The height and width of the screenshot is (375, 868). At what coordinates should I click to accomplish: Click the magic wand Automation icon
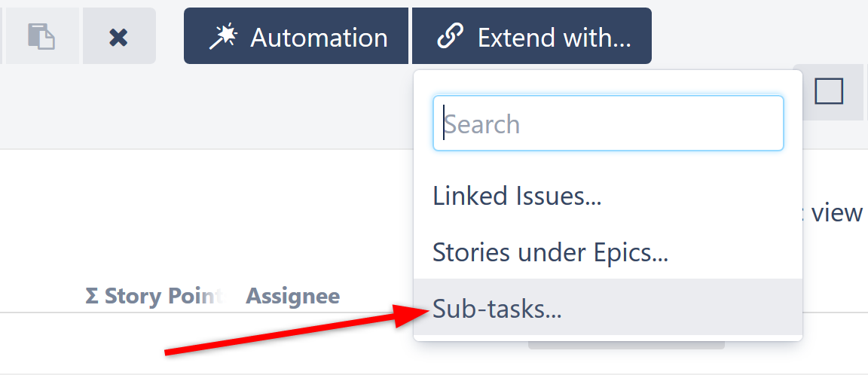(223, 36)
